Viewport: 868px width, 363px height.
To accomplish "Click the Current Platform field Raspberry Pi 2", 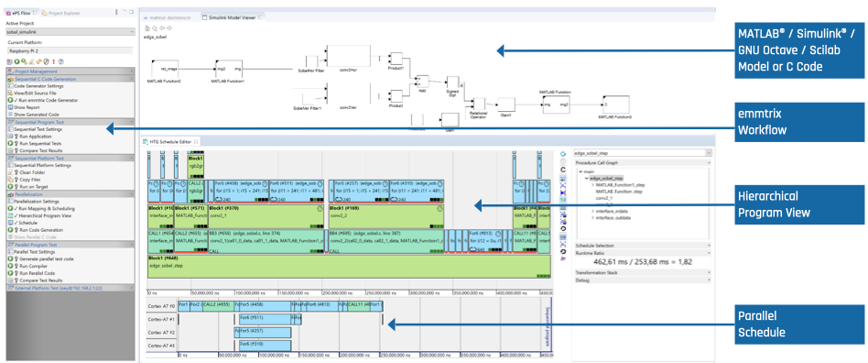I will 71,50.
